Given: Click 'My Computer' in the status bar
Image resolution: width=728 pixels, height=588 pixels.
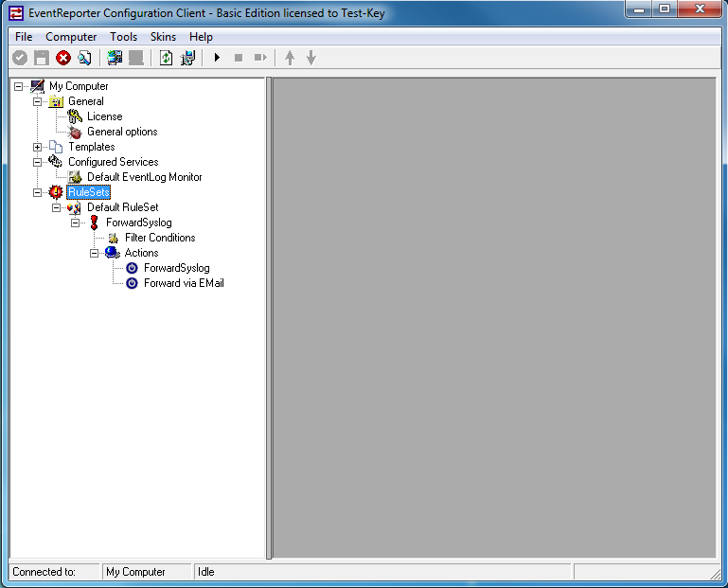Looking at the screenshot, I should (135, 572).
